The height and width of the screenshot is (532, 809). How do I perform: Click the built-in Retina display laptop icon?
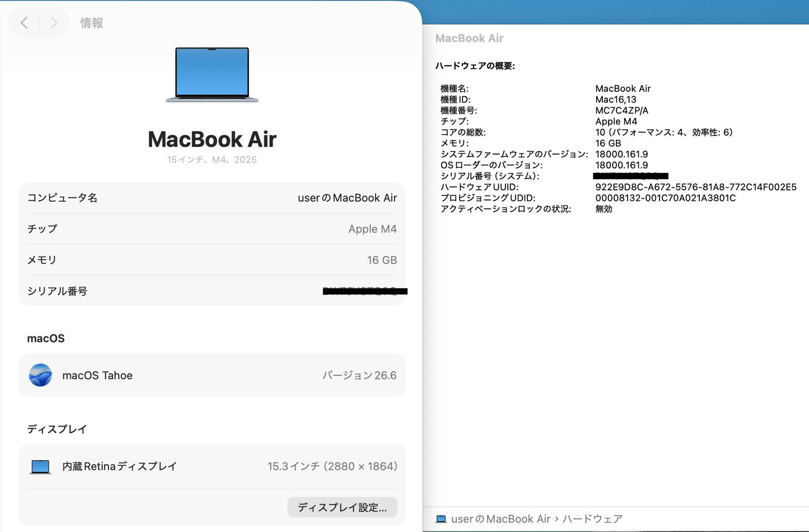pos(40,466)
